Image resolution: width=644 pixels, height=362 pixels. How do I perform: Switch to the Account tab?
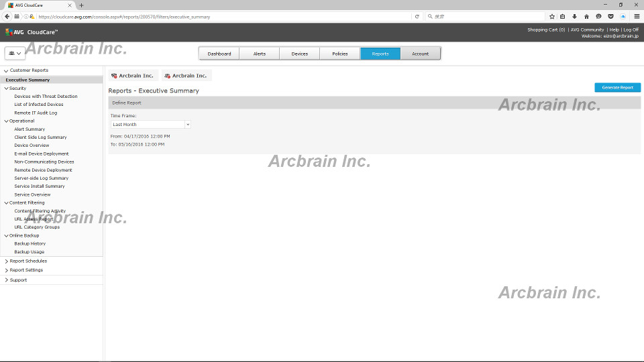pos(420,54)
